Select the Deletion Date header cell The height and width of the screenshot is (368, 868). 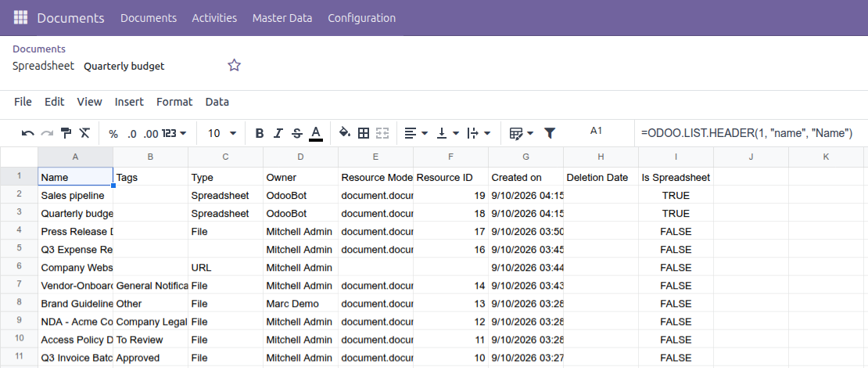601,178
